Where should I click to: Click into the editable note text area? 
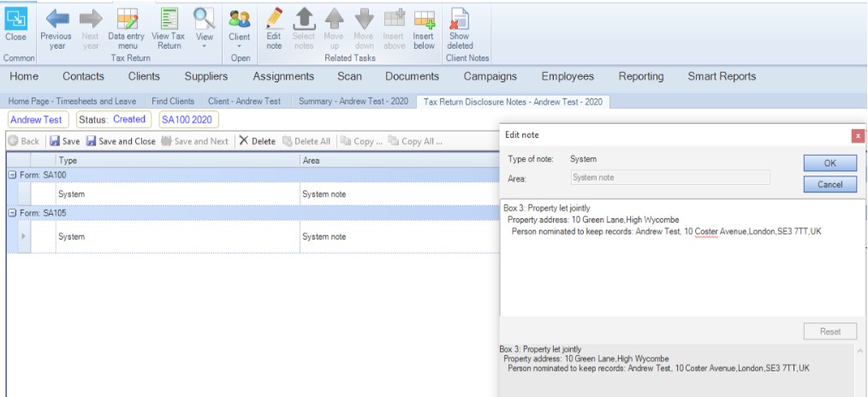coord(682,258)
